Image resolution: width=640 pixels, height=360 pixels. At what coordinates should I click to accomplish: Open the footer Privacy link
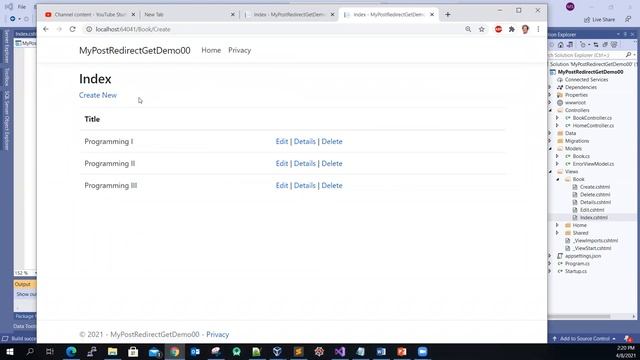218,334
